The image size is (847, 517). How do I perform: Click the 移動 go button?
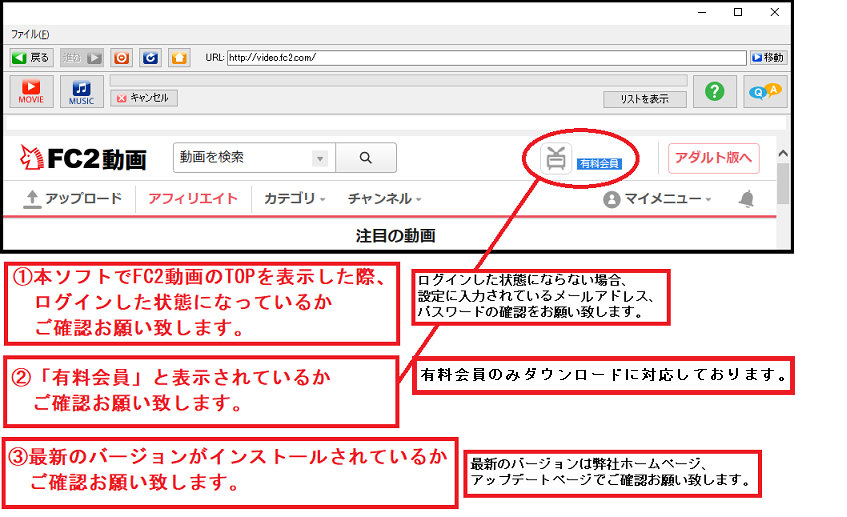(768, 57)
